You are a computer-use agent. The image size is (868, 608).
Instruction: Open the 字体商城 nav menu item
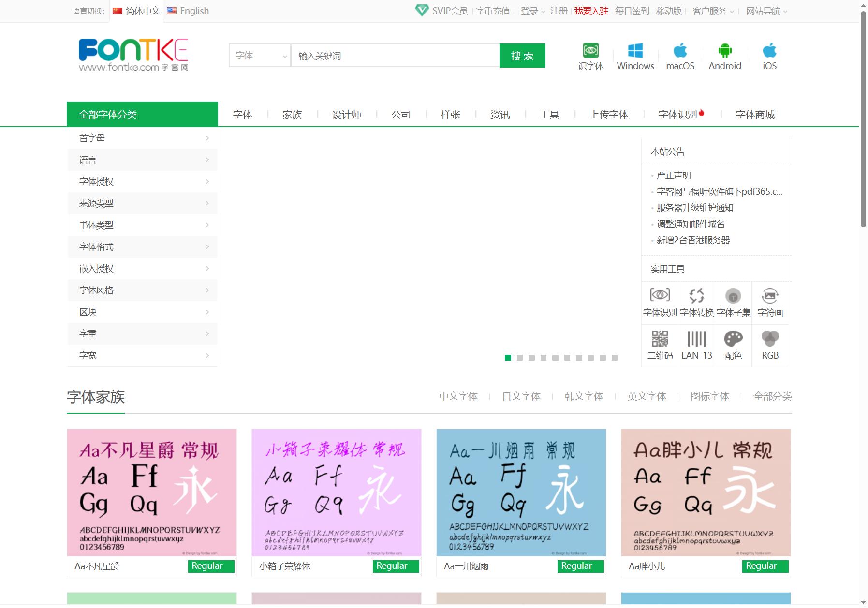pyautogui.click(x=755, y=115)
